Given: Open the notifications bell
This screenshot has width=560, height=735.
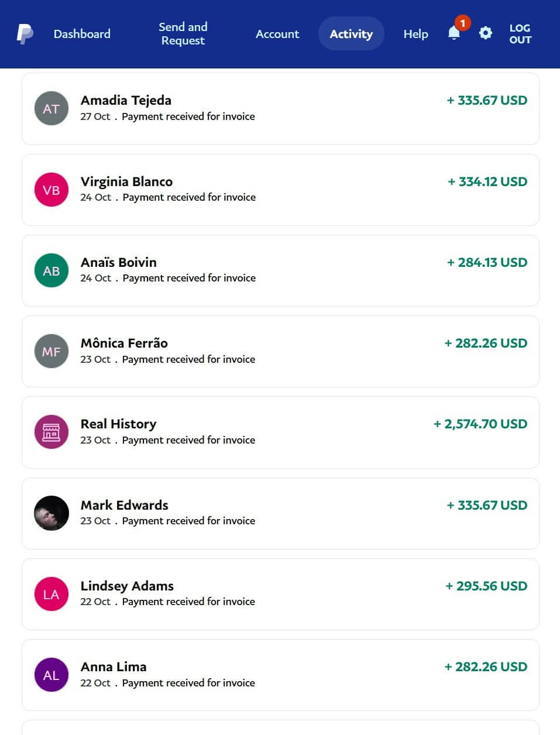Looking at the screenshot, I should [x=454, y=33].
